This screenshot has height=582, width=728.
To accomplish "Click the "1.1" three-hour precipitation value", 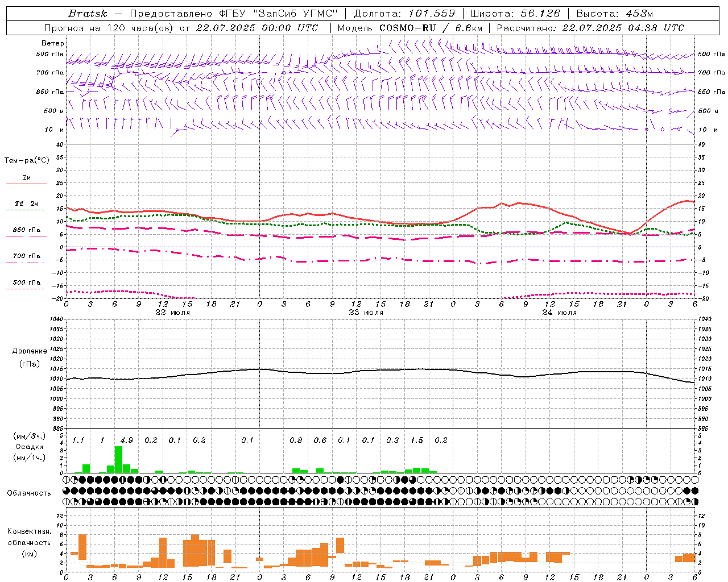I will [78, 440].
